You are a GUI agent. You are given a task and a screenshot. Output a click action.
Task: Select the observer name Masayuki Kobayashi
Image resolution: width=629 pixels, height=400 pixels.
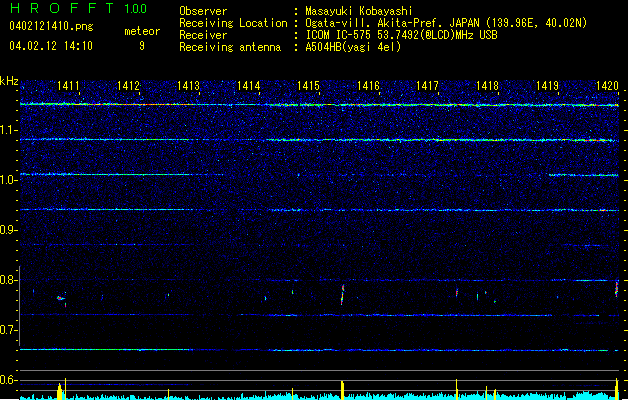coord(359,12)
